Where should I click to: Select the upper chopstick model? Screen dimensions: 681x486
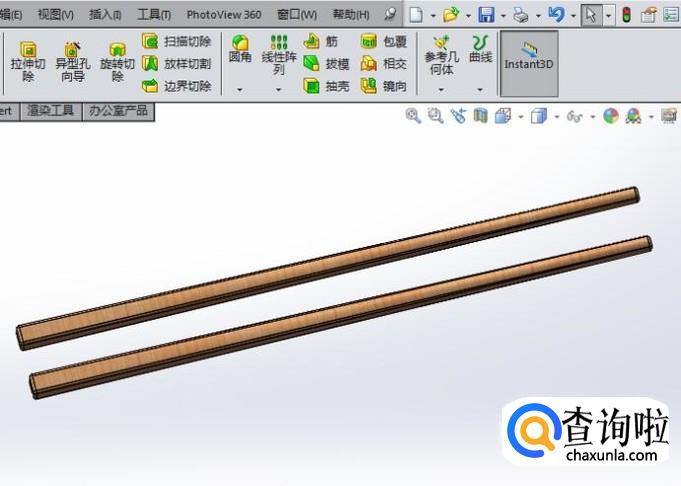[x=328, y=268]
